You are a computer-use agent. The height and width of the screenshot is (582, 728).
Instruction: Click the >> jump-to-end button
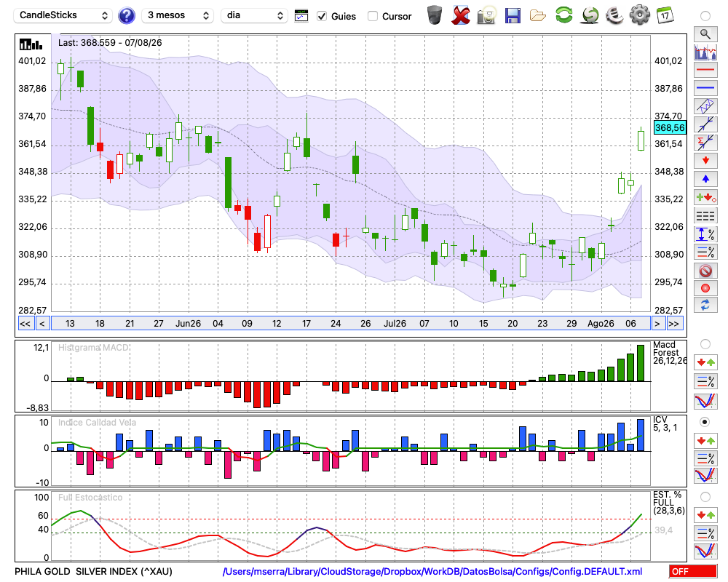(x=674, y=324)
